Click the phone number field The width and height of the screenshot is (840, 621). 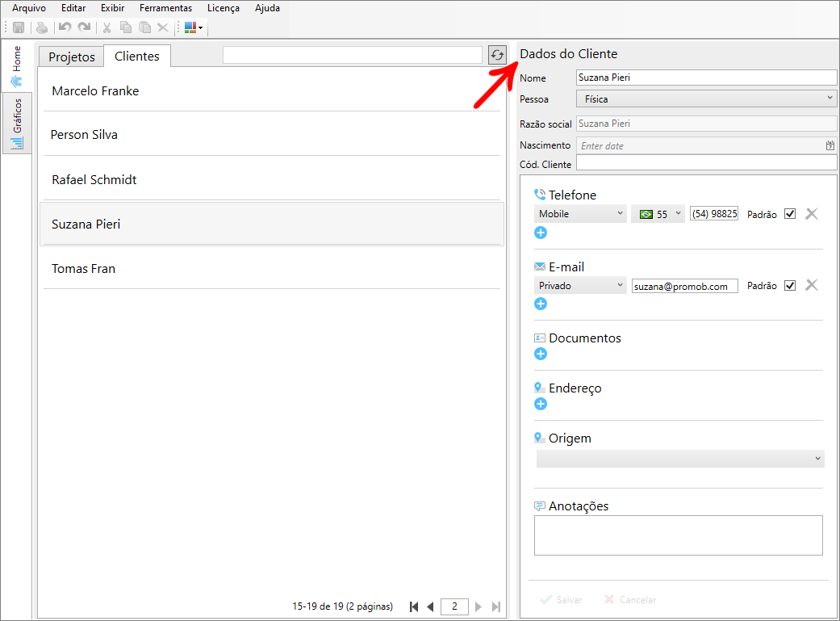(714, 213)
